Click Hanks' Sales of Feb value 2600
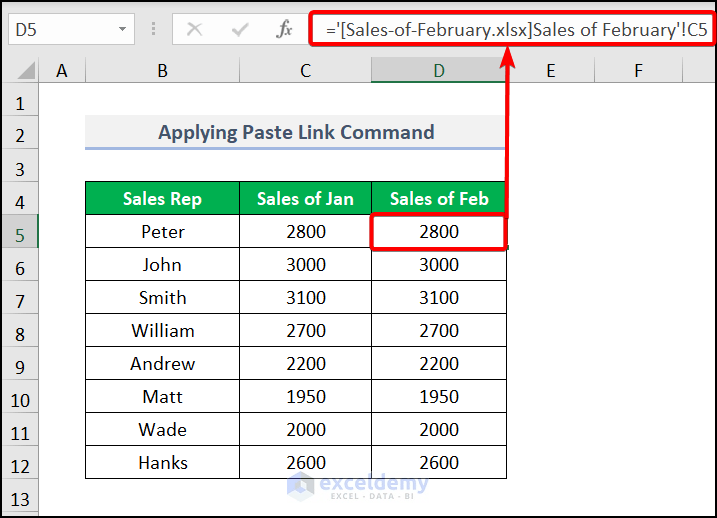The height and width of the screenshot is (518, 717). click(x=439, y=462)
